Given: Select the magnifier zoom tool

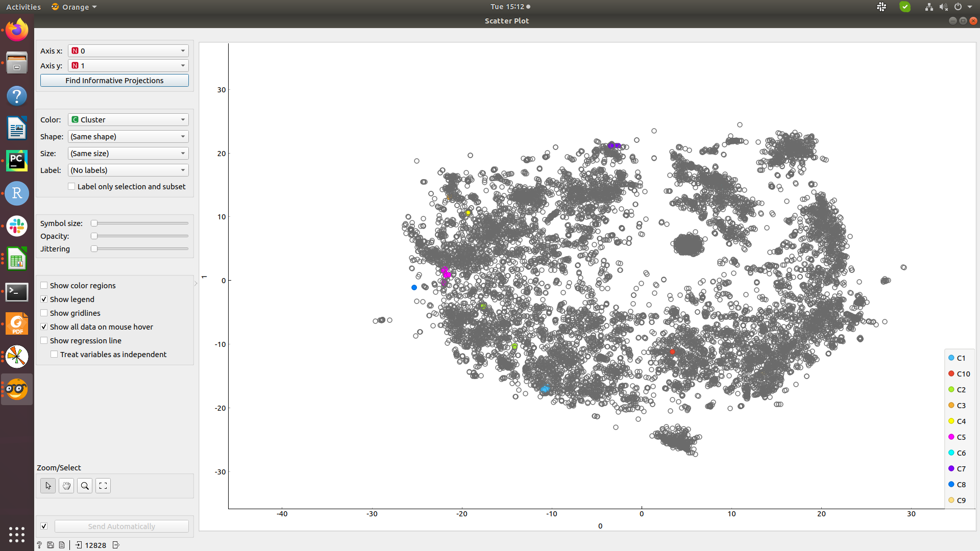Looking at the screenshot, I should point(84,485).
